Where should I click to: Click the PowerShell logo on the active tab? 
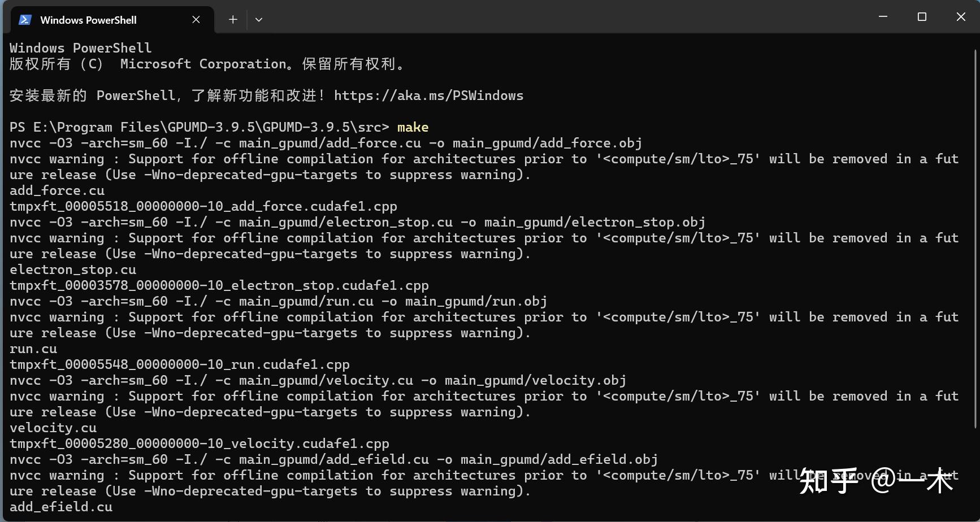(24, 19)
